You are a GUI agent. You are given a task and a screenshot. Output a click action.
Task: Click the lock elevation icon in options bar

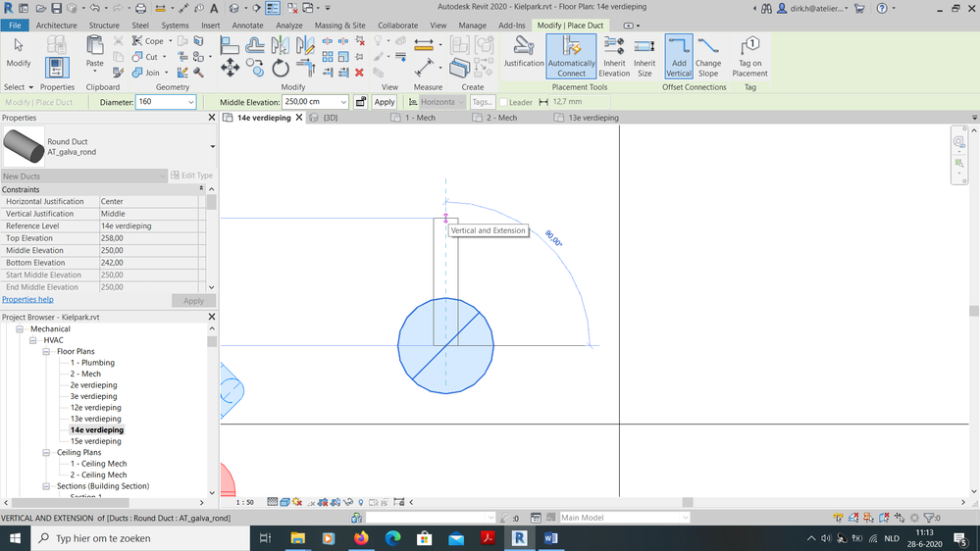tap(361, 102)
